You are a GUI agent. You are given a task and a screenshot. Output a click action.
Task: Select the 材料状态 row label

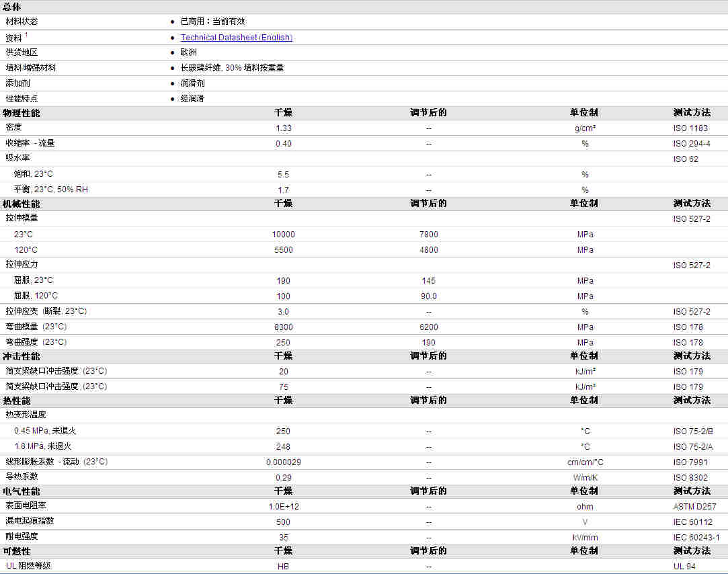(x=22, y=22)
